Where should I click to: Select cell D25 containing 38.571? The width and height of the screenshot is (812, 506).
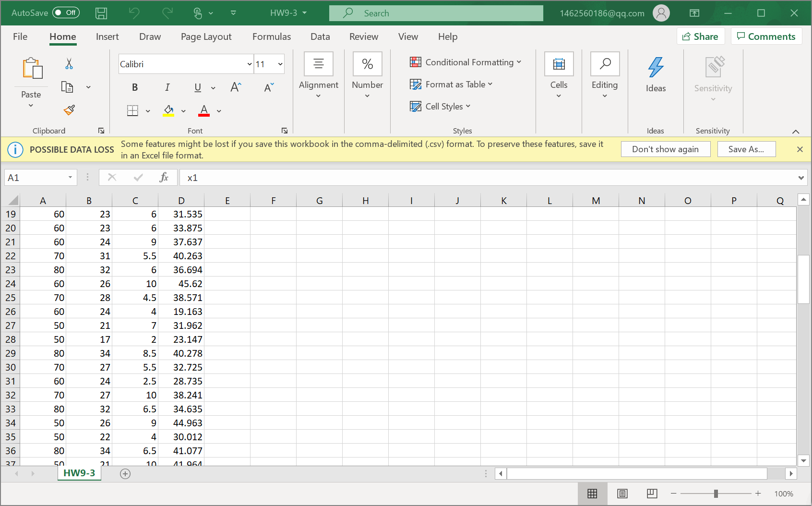(x=181, y=298)
